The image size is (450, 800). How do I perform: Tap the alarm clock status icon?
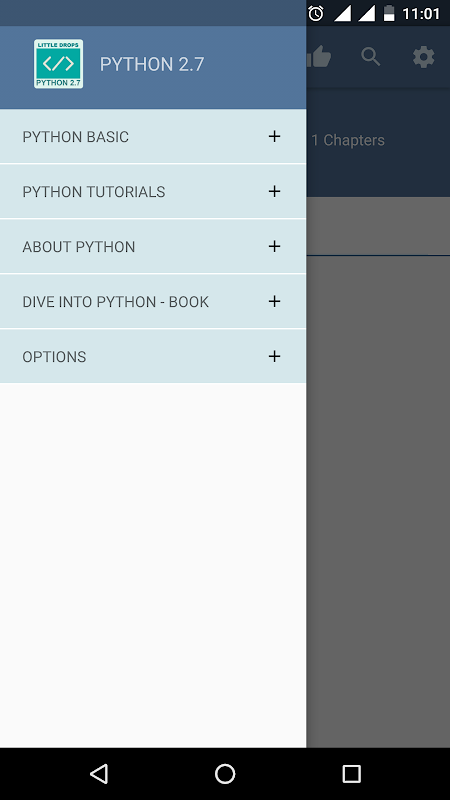point(316,13)
